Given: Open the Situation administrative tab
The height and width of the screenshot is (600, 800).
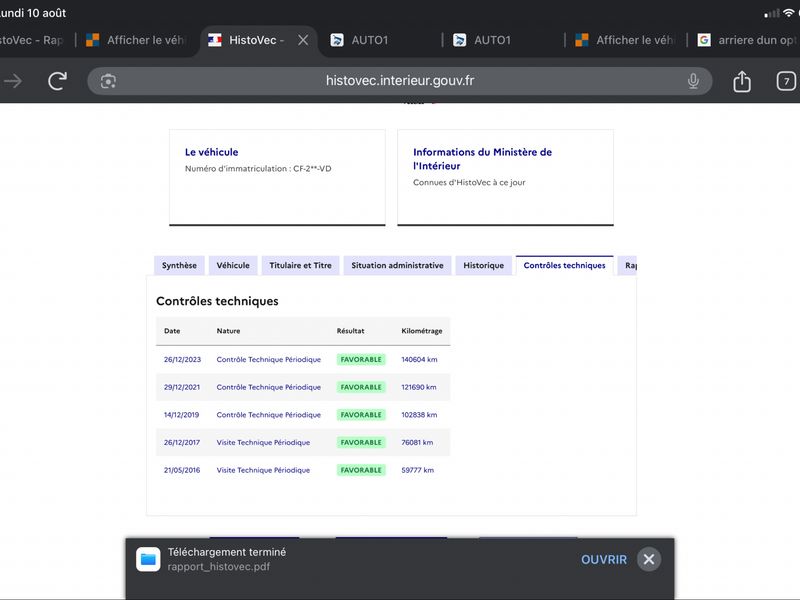Looking at the screenshot, I should (x=397, y=265).
